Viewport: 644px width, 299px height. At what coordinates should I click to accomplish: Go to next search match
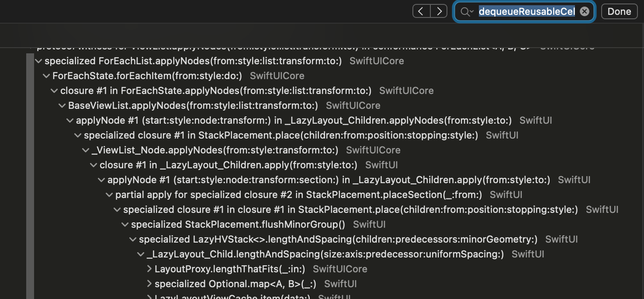439,11
